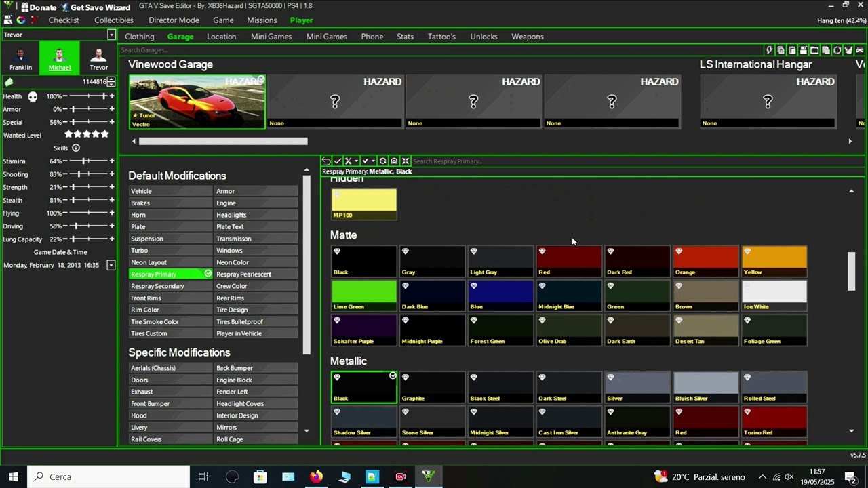Decrease Armor with its minus button
This screenshot has width=868, height=488.
tap(66, 109)
